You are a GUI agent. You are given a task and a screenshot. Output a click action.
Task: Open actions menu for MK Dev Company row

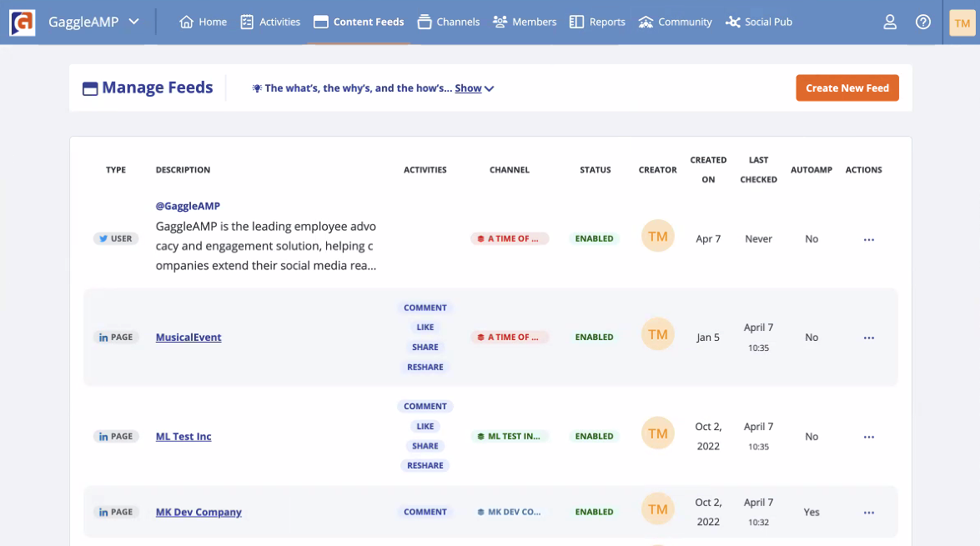[869, 513]
